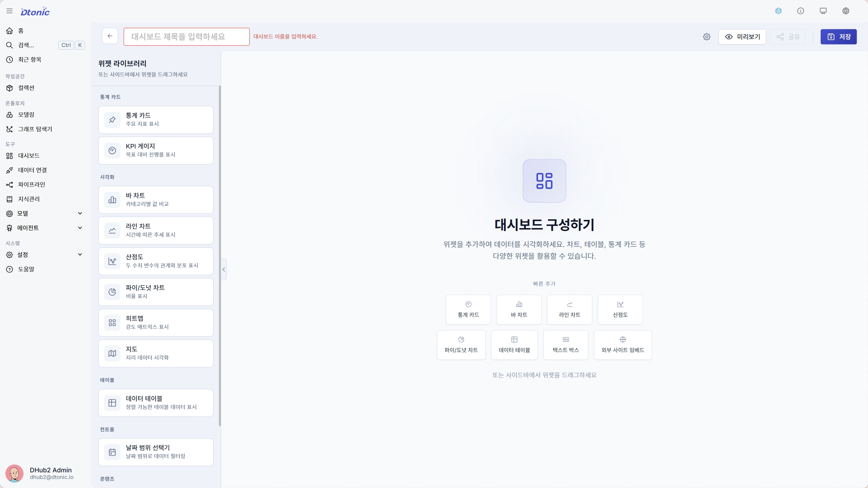Image resolution: width=868 pixels, height=488 pixels.
Task: Open 지식관리 in the sidebar
Action: click(x=45, y=199)
